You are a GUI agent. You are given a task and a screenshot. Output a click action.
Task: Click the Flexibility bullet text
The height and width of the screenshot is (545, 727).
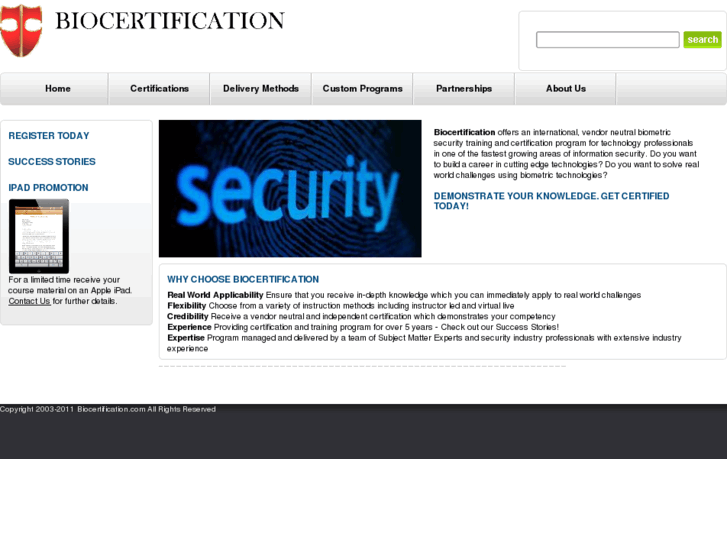pos(341,306)
